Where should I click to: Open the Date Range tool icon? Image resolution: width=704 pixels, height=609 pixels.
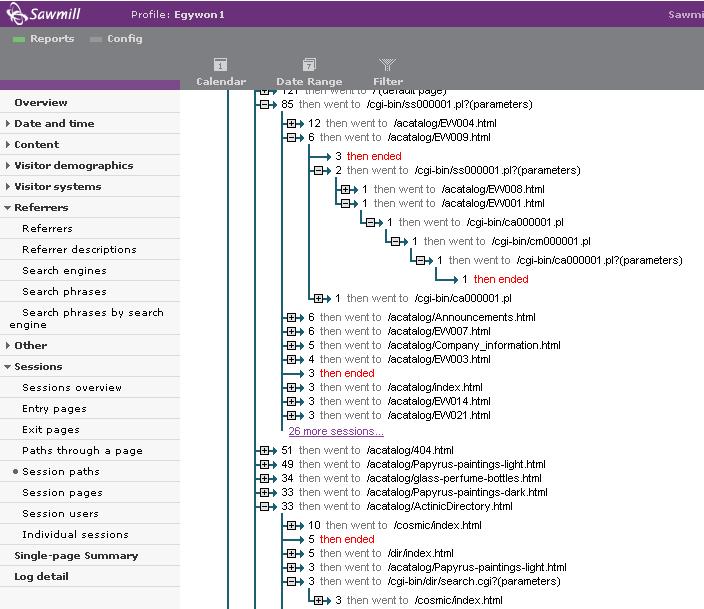(x=309, y=65)
